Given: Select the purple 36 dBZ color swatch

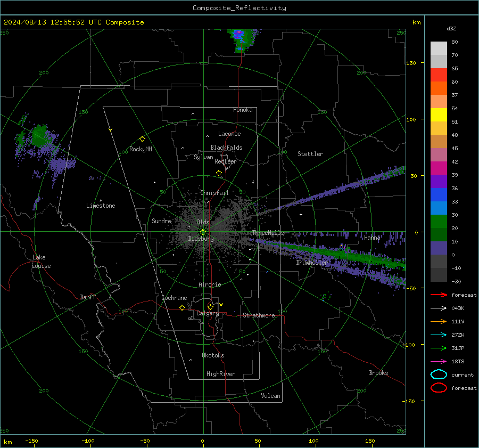Looking at the screenshot, I should pyautogui.click(x=439, y=181).
